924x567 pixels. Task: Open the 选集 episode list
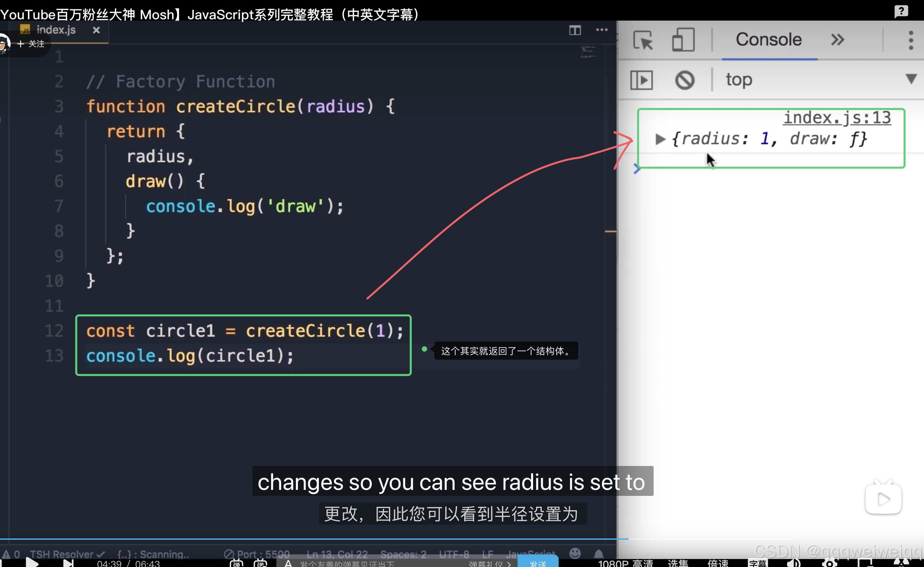[678, 563]
